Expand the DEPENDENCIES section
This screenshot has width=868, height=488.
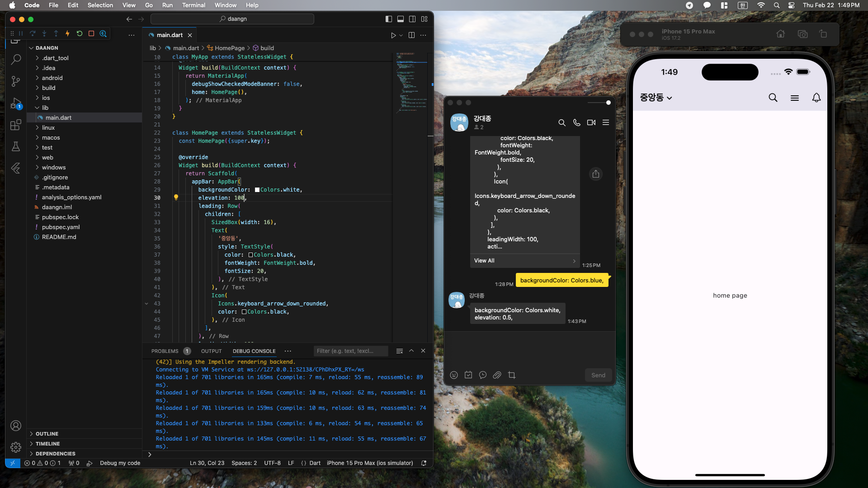coord(55,454)
